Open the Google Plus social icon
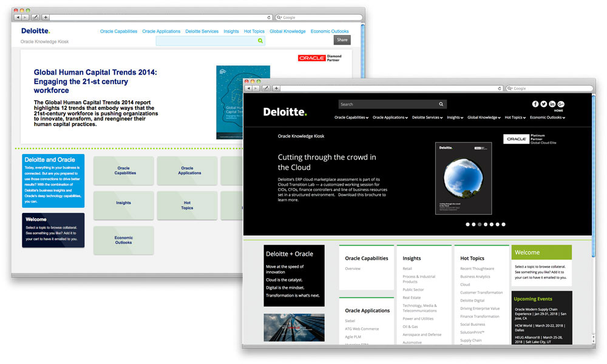The height and width of the screenshot is (364, 607). [561, 104]
